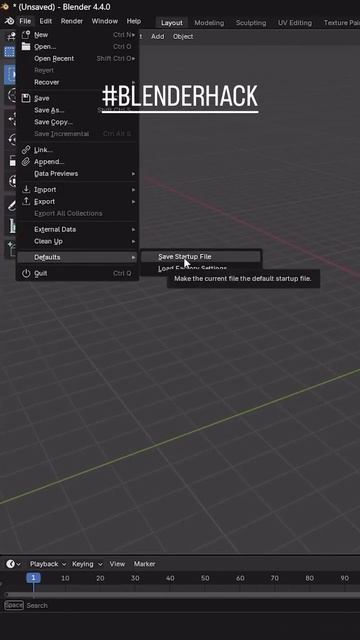This screenshot has height=640, width=360.
Task: Click the Export upload icon
Action: point(26,201)
